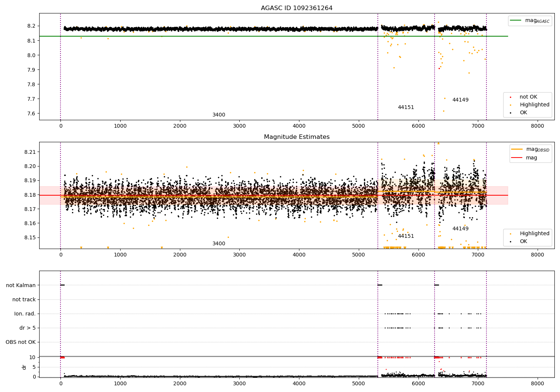Click 'OK' legend entry in middle plot
560x392 pixels.
click(x=523, y=242)
